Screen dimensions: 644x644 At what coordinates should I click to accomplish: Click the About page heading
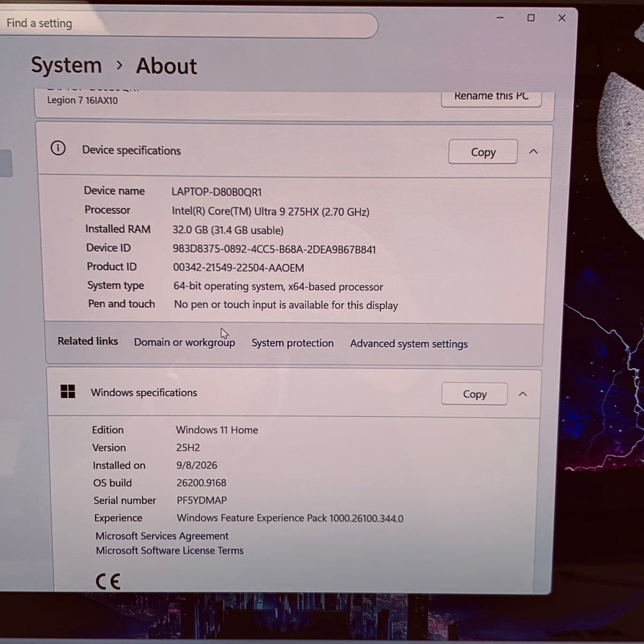point(166,66)
